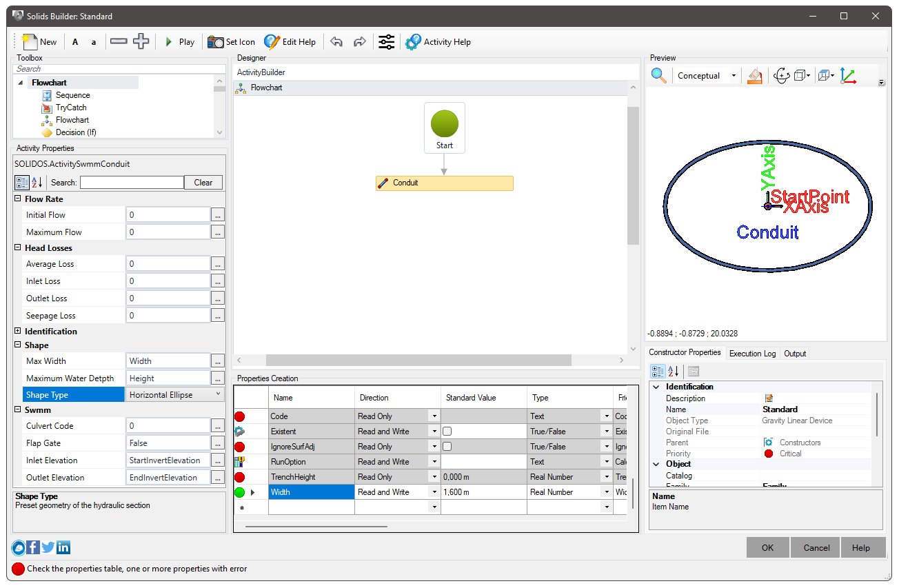Screen dimensions: 899x588
Task: Decrease font size with small a
Action: 94,42
